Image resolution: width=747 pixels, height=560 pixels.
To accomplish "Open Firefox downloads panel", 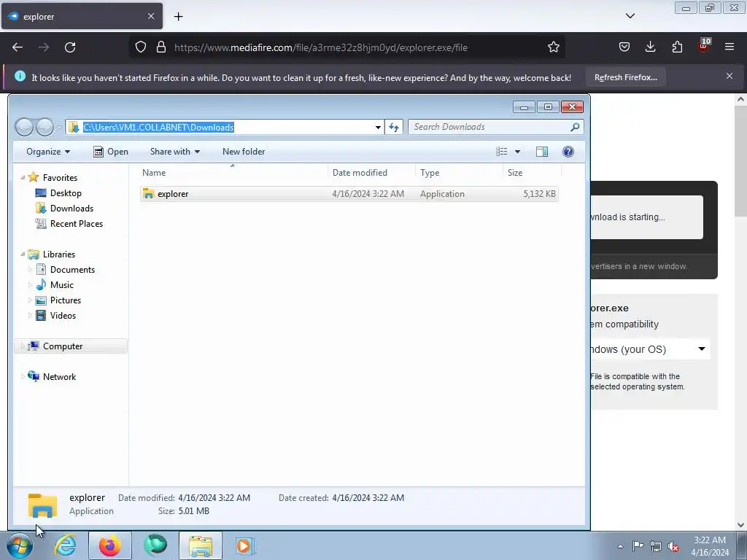I will point(650,47).
